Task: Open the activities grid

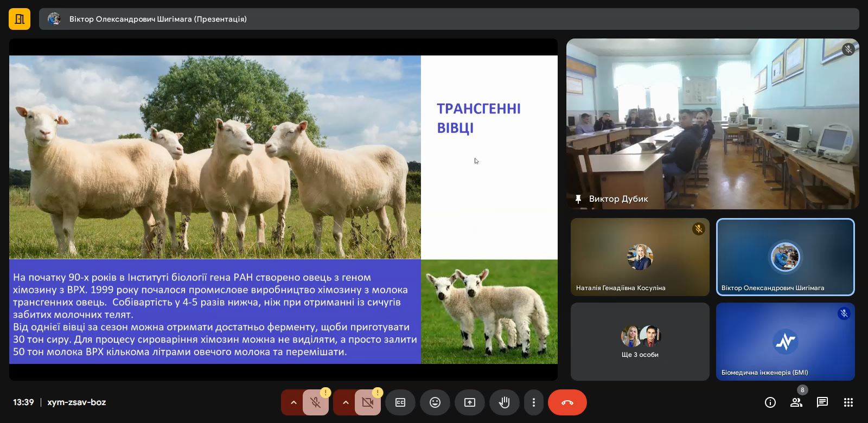Action: (848, 402)
